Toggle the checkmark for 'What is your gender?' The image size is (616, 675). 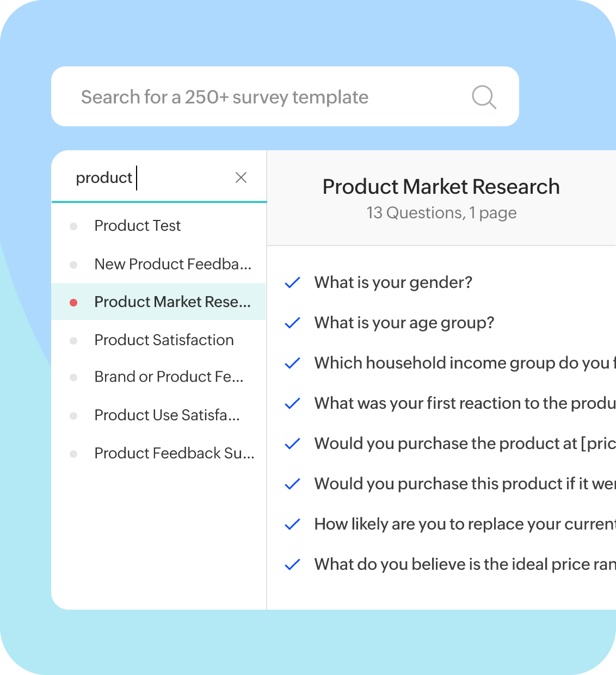click(x=293, y=283)
